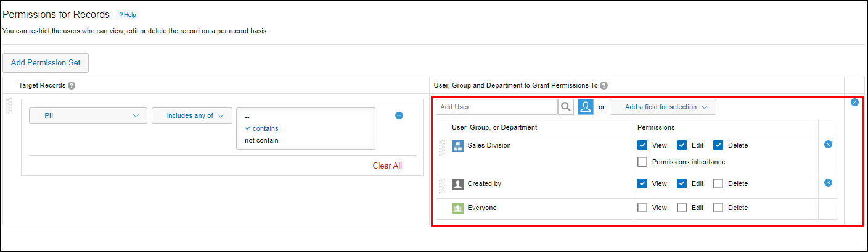Expand the includes any of dropdown

point(192,115)
